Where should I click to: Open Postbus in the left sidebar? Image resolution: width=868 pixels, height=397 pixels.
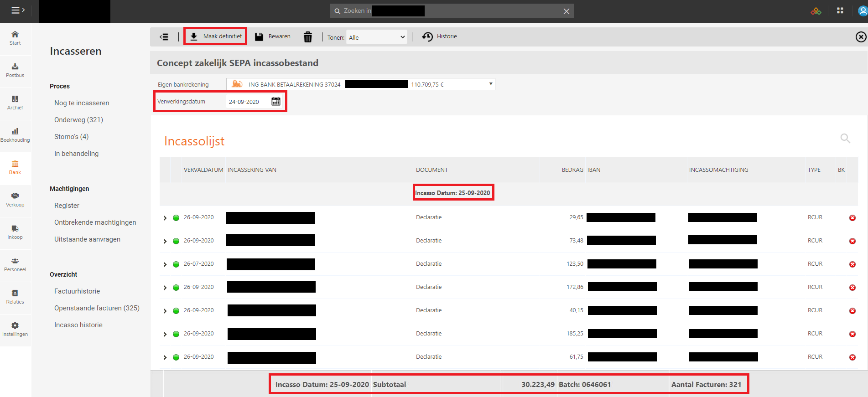(x=15, y=70)
